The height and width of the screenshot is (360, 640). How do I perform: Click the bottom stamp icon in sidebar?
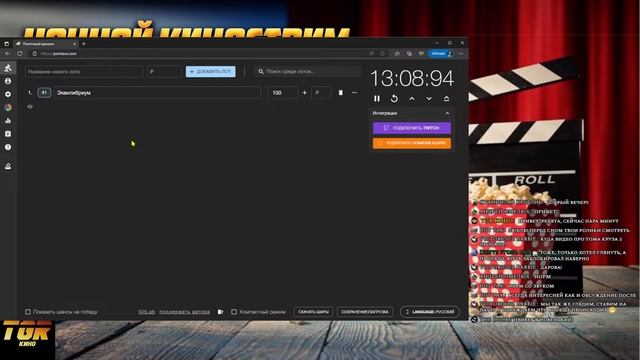coord(8,166)
